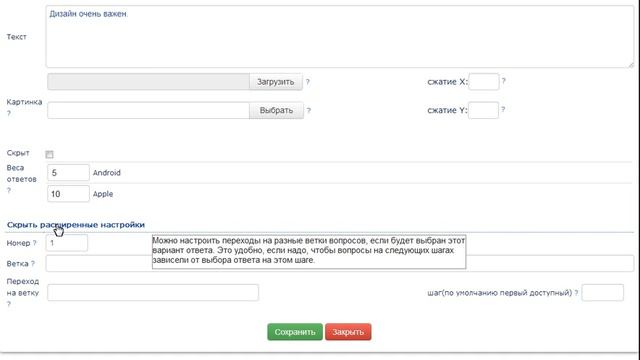Collapse Скрыть расширенные настройки link
The image size is (640, 360).
click(76, 225)
